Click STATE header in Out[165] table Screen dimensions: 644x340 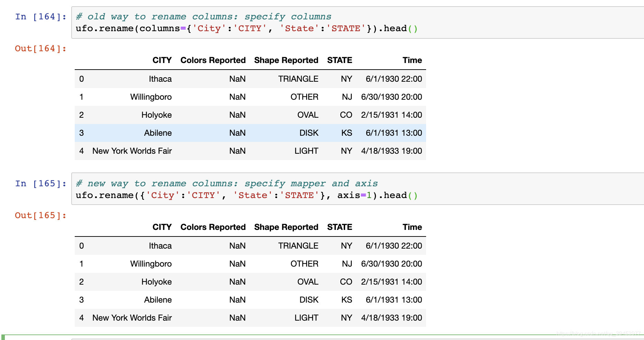340,227
